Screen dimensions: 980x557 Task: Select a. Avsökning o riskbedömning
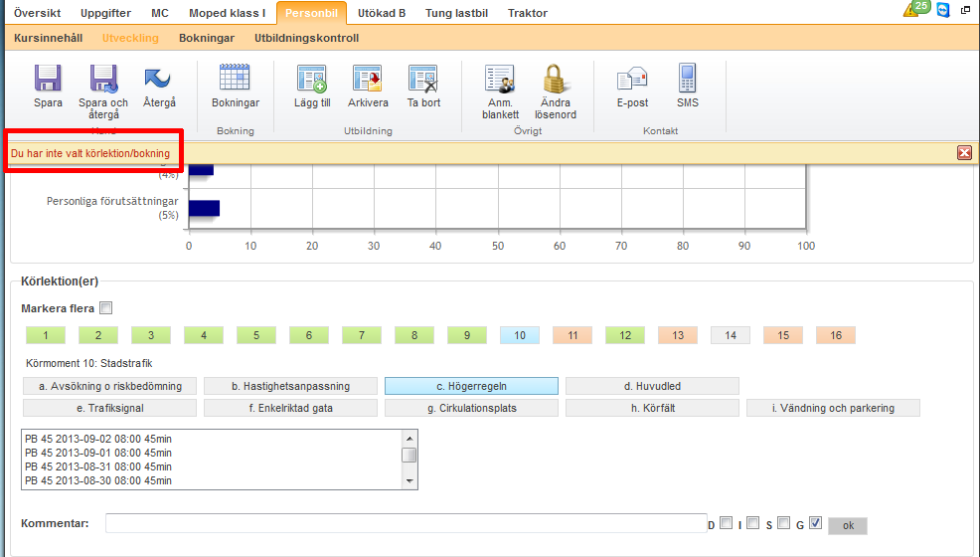(110, 386)
